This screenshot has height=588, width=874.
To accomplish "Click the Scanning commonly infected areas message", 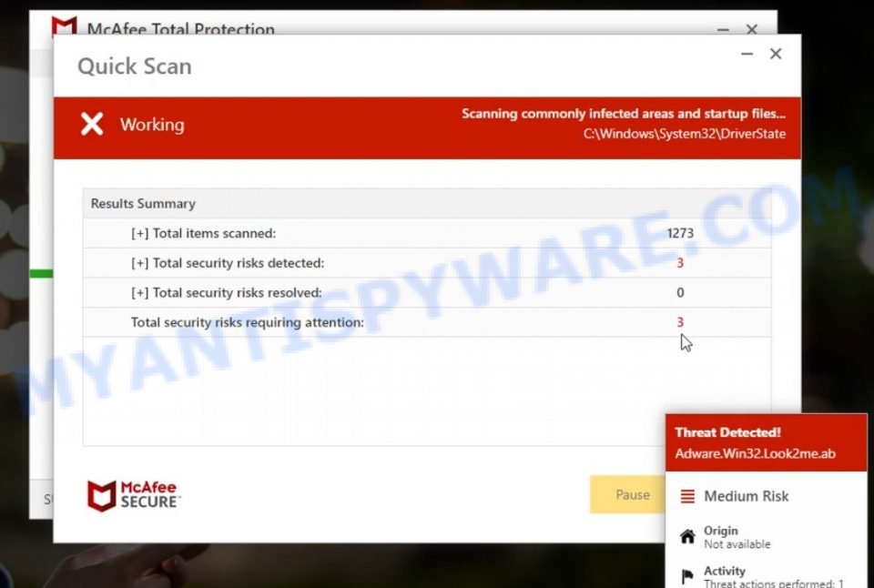I will 623,114.
